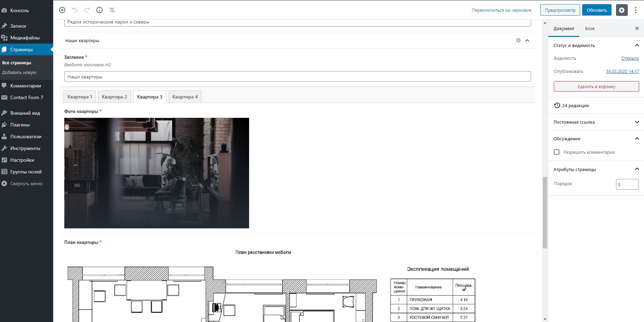Collapse the Атрибуты страницы panel
This screenshot has width=644, height=322.
(x=637, y=169)
